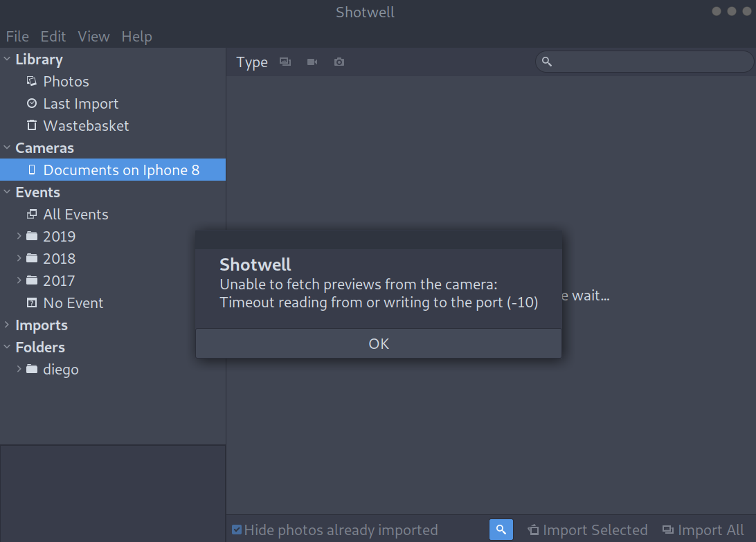Open the File menu
Viewport: 756px width, 542px height.
pos(17,37)
